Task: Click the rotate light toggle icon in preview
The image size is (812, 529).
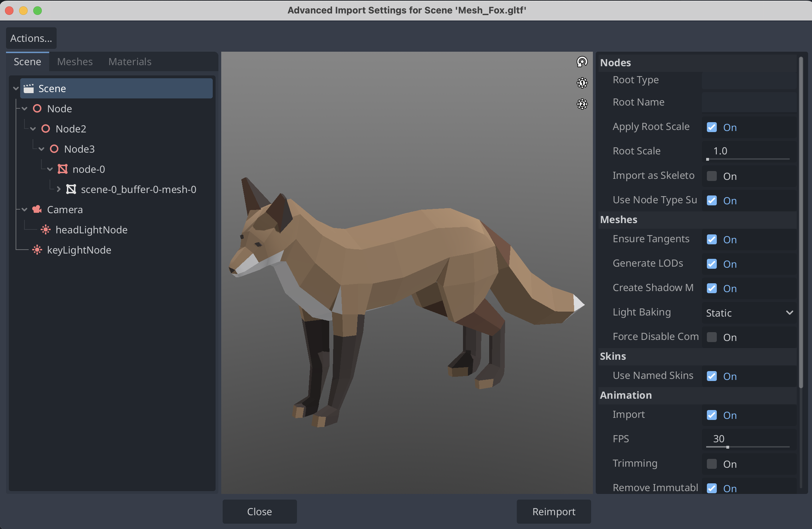Action: 582,62
